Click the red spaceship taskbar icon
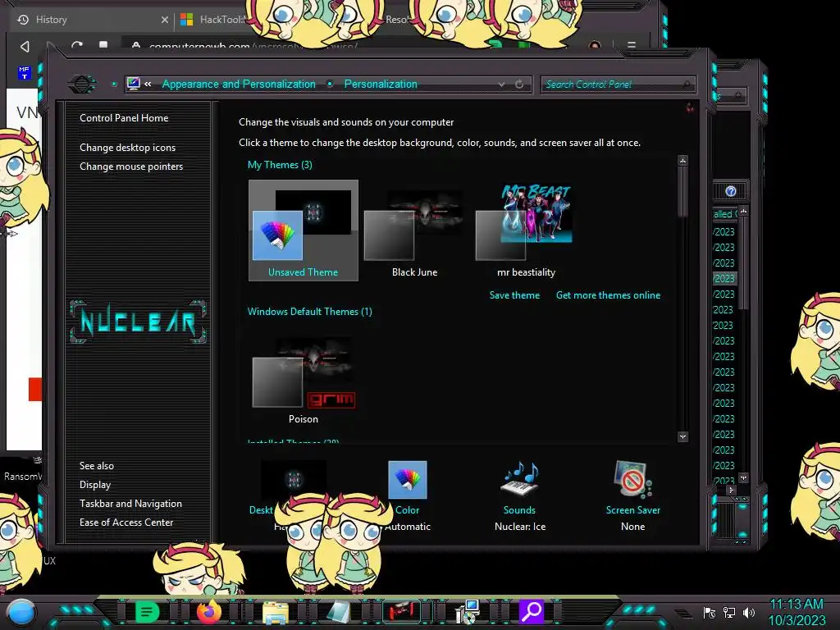The height and width of the screenshot is (630, 840). coord(402,611)
